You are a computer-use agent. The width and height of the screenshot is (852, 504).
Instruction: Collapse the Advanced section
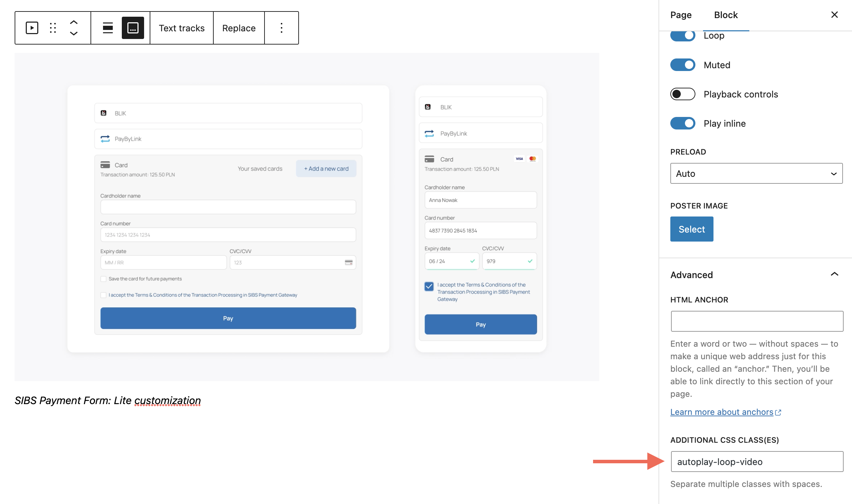click(x=756, y=275)
